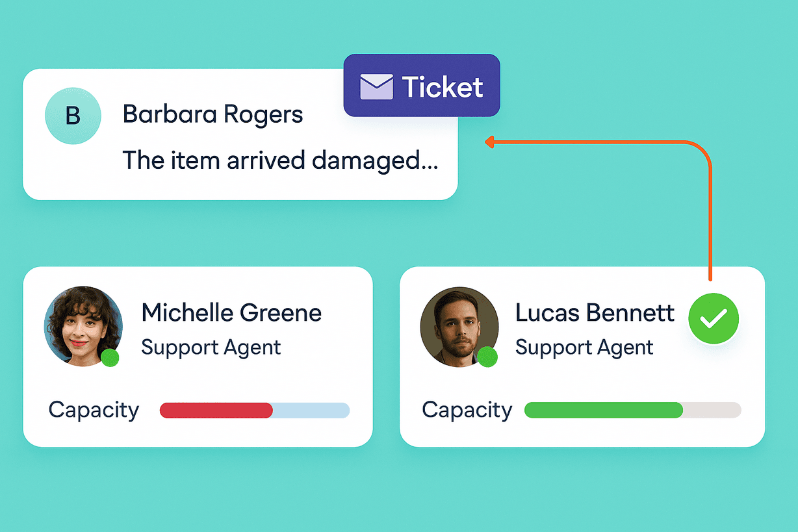Click the envelope icon in the Ticket badge
This screenshot has height=532, width=798.
(376, 87)
